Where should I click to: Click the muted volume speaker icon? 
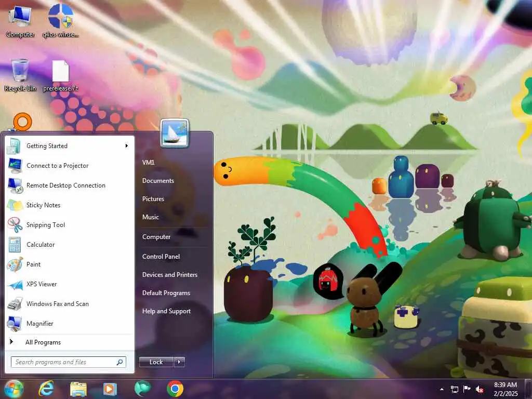pos(480,389)
